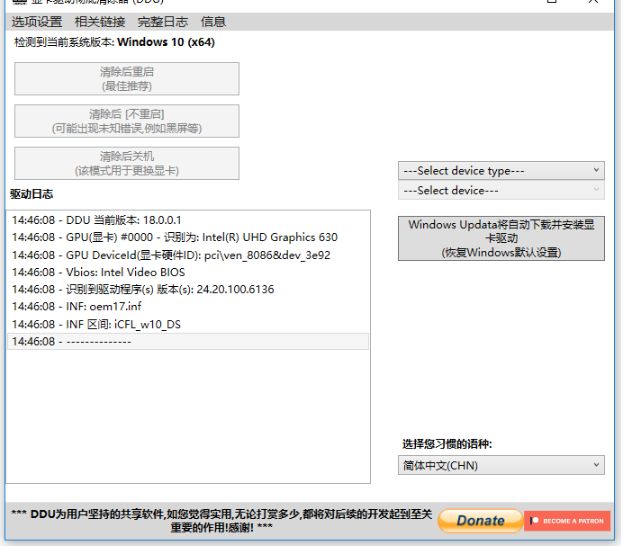Click the 清除后 [不重启] button
Viewport: 621px width, 546px height.
(127, 121)
